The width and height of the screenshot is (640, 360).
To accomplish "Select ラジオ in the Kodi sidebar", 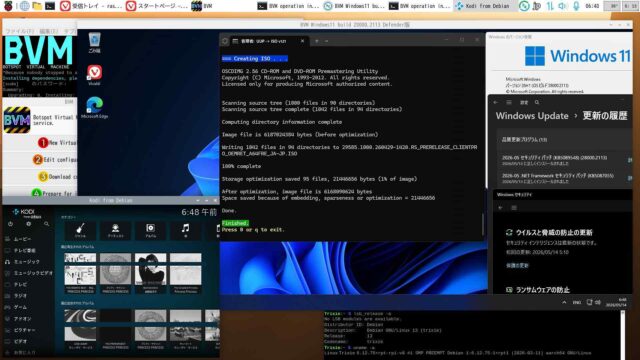I will [28, 296].
